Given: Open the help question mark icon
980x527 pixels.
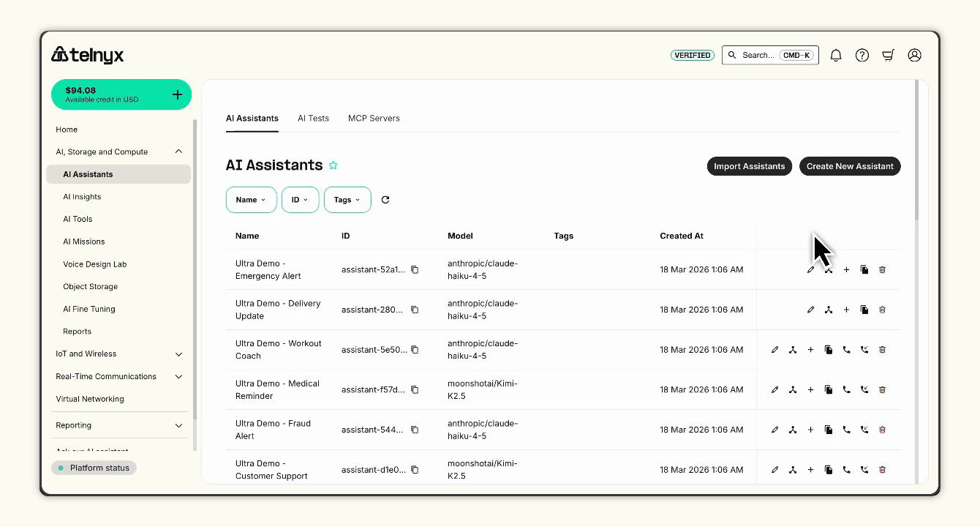Looking at the screenshot, I should (862, 55).
